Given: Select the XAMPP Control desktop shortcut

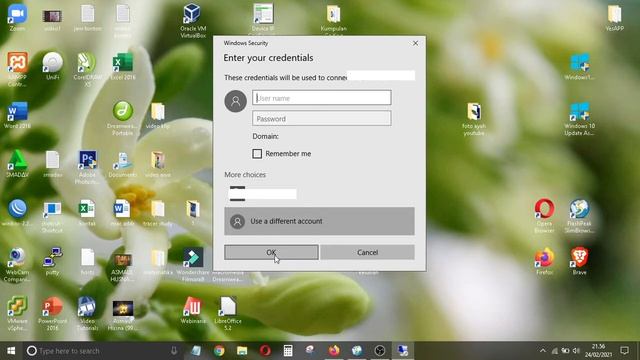Looking at the screenshot, I should pos(17,69).
